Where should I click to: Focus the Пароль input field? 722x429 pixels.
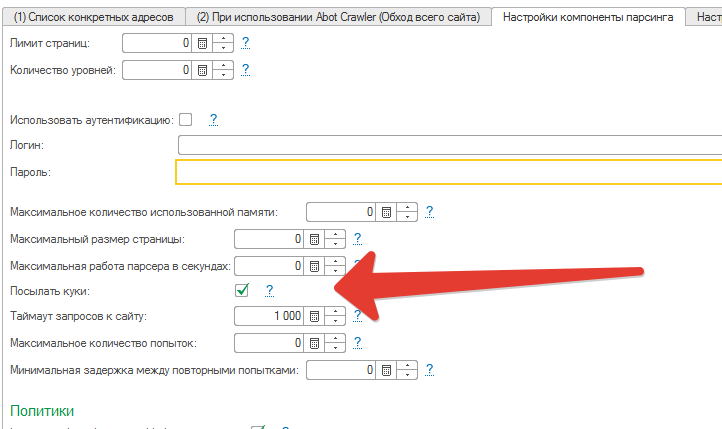coord(448,172)
